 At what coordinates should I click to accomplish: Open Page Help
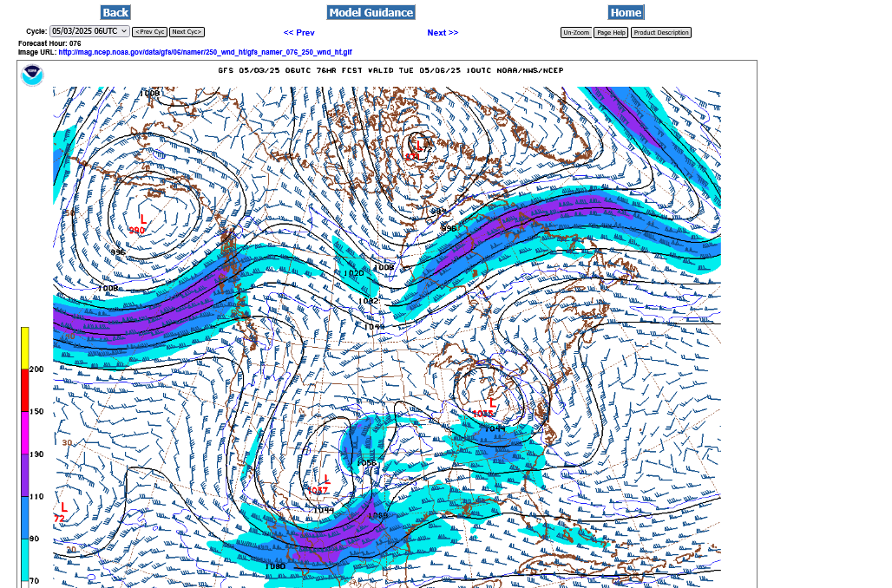coord(611,33)
